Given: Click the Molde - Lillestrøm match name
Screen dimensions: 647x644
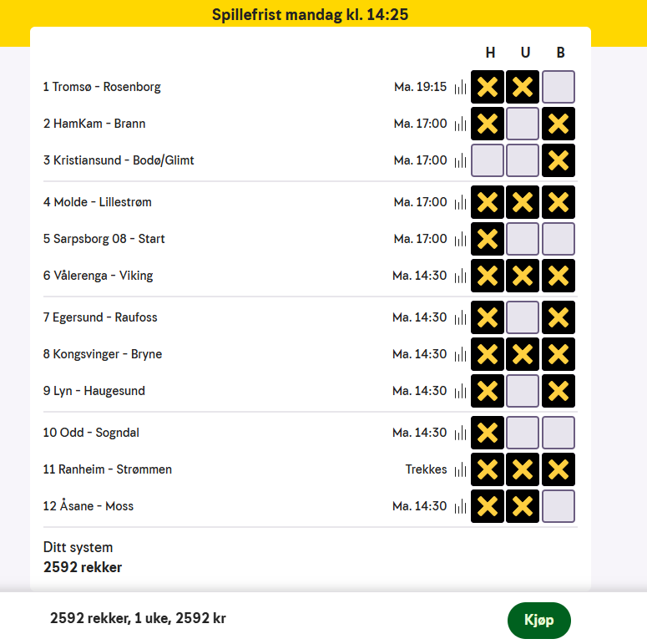Looking at the screenshot, I should (x=103, y=202).
